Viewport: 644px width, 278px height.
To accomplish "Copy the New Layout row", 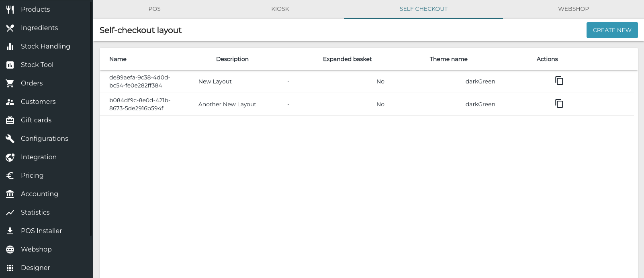I will coord(559,81).
